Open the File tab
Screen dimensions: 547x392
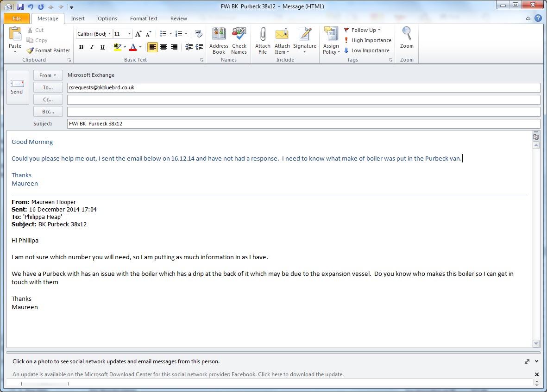(x=16, y=19)
